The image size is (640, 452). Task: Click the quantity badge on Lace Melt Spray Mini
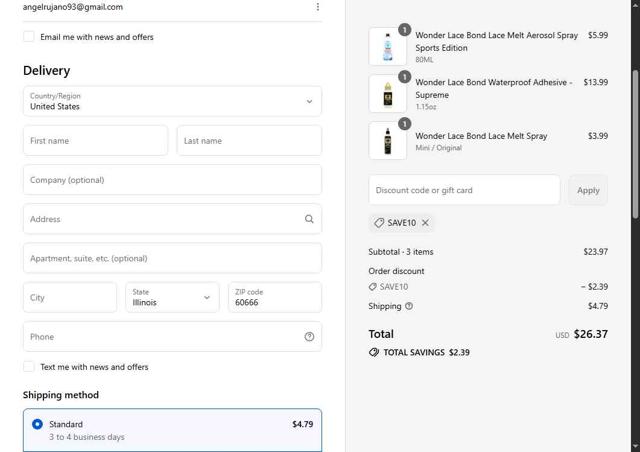(404, 124)
